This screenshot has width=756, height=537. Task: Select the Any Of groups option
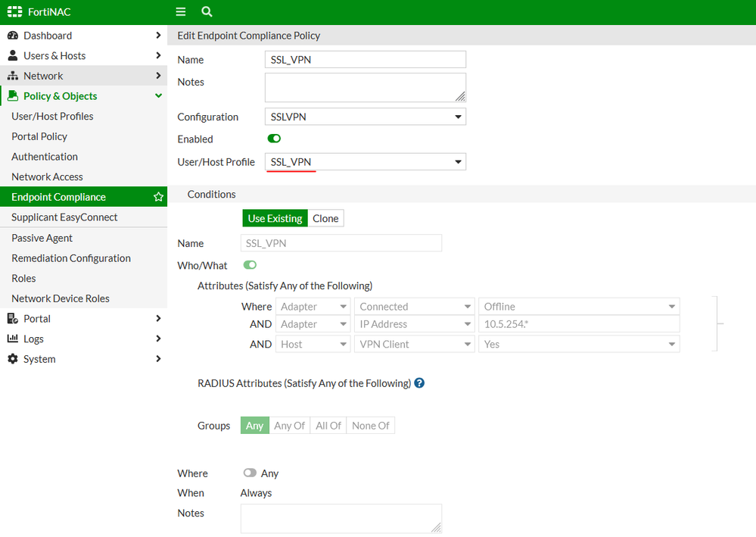[289, 426]
